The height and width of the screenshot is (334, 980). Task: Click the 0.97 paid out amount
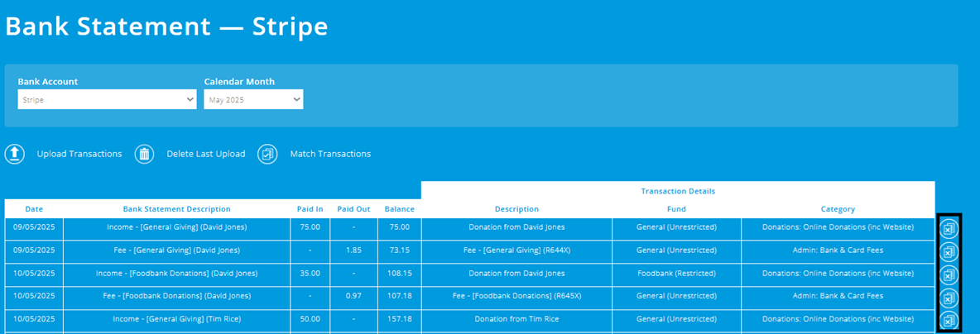[353, 296]
